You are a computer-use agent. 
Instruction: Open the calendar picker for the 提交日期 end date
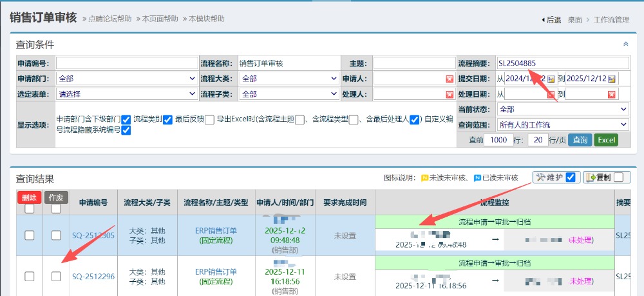(611, 79)
